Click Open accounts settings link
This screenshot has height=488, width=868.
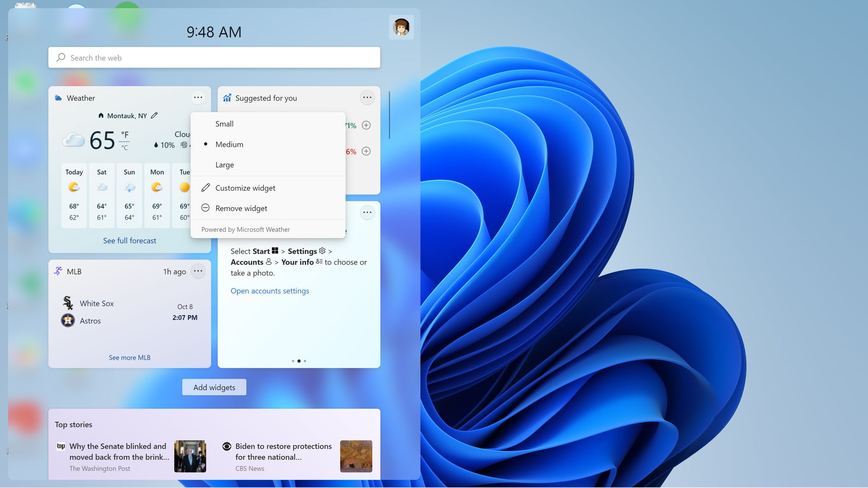click(270, 290)
